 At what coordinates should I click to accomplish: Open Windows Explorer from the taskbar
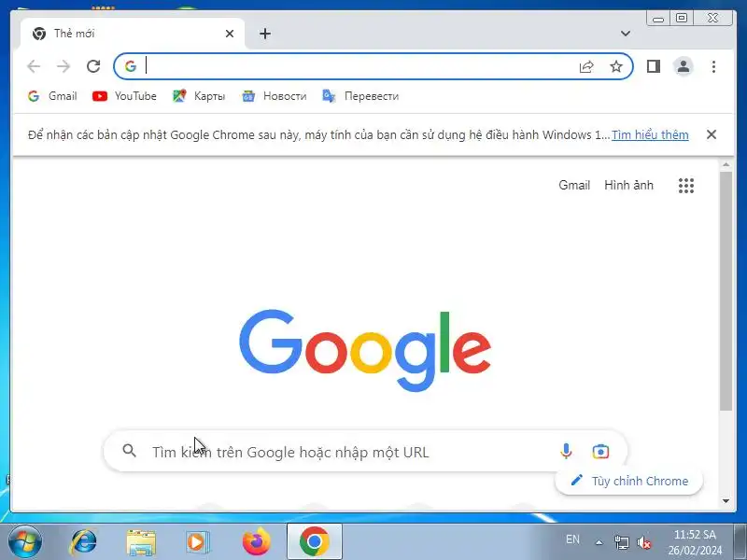(x=141, y=542)
